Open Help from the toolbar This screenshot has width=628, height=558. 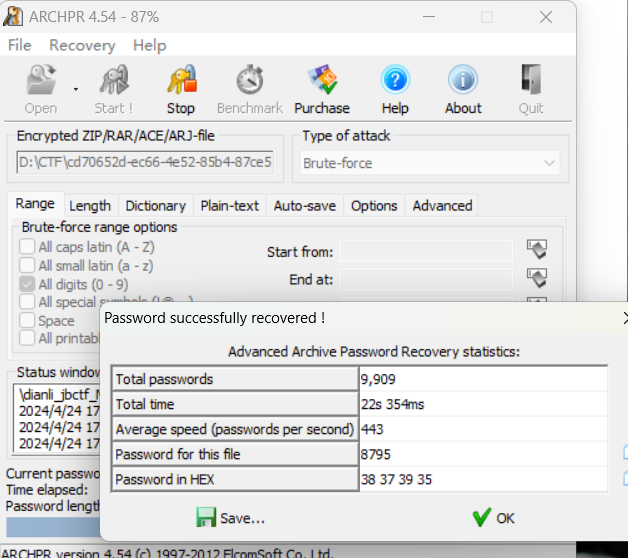click(x=395, y=90)
